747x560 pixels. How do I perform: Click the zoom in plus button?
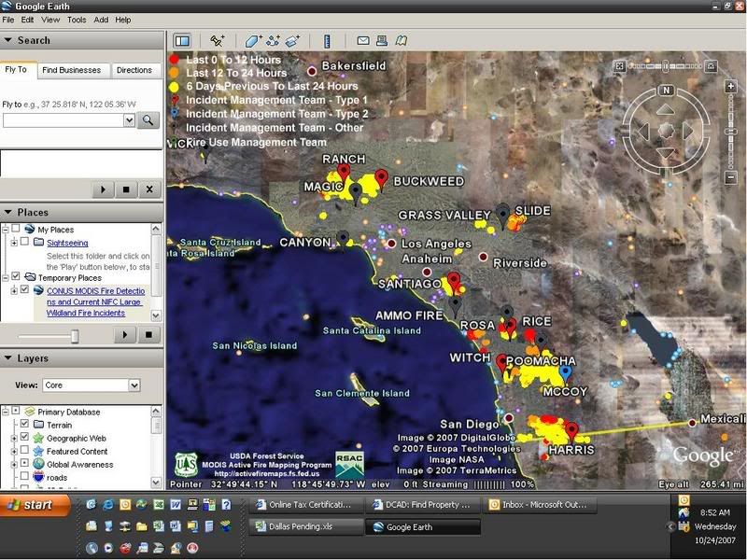click(731, 86)
